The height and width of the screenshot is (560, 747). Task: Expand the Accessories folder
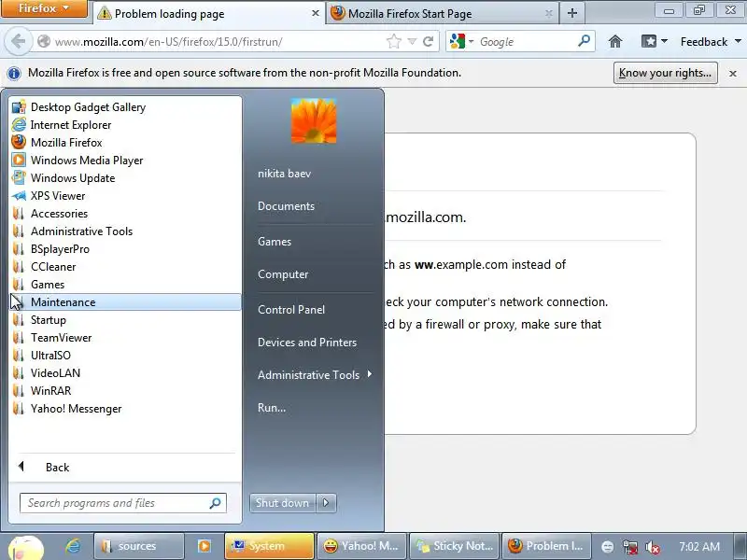click(125, 214)
